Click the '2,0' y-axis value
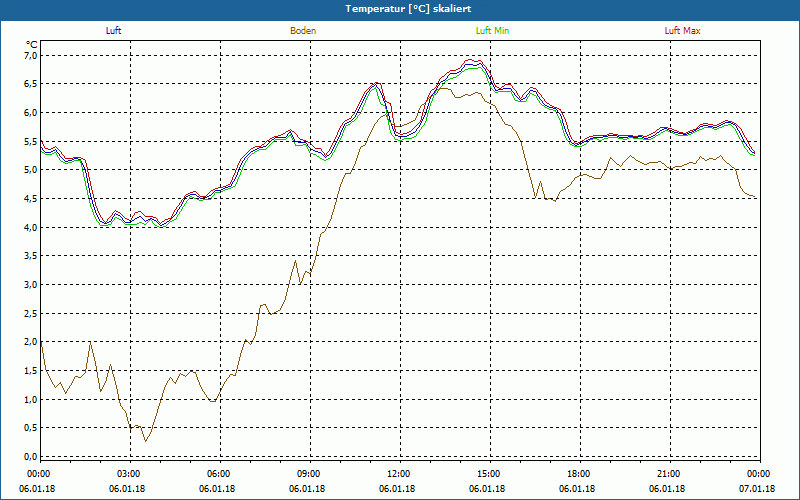Viewport: 800px width, 500px height. (x=31, y=342)
